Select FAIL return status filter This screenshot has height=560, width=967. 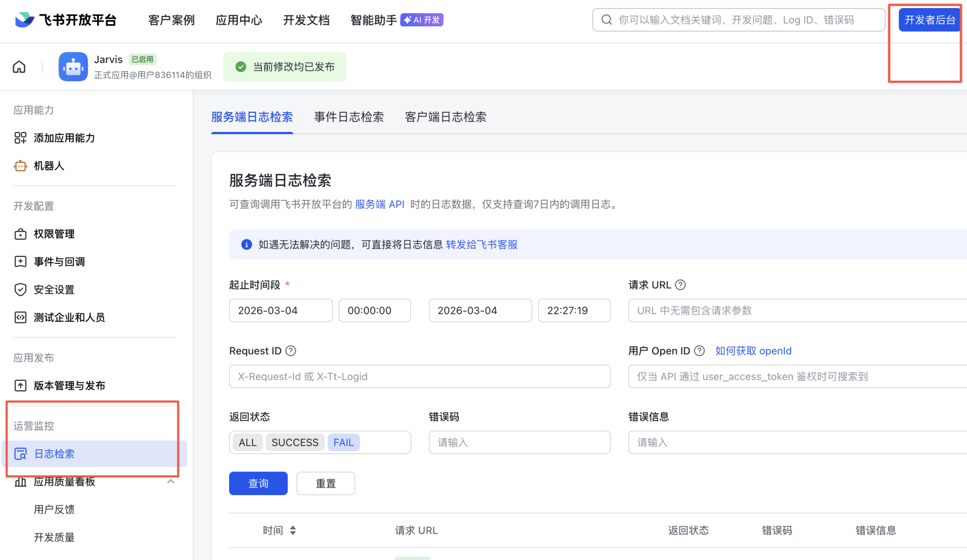tap(343, 443)
